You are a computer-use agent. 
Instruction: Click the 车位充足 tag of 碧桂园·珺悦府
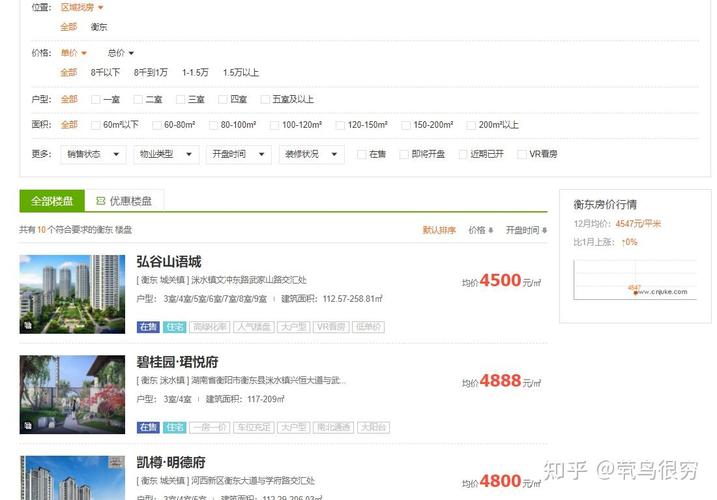click(x=254, y=428)
